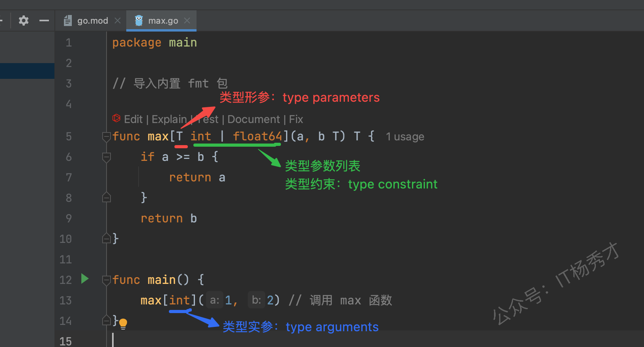Show usages via the 1 usage hint
The width and height of the screenshot is (644, 347).
[x=405, y=137]
